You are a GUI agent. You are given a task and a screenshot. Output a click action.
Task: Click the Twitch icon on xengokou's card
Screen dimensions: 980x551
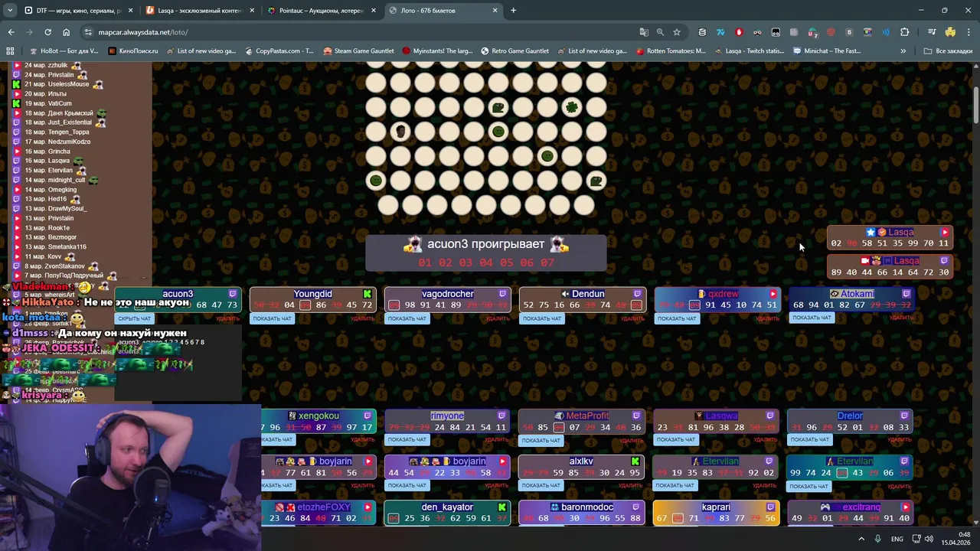[367, 416]
